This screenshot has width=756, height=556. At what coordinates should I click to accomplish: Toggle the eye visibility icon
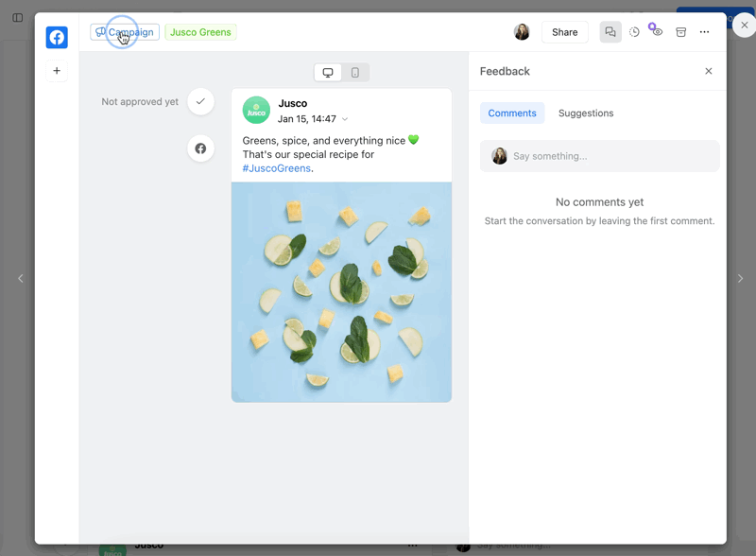click(657, 32)
